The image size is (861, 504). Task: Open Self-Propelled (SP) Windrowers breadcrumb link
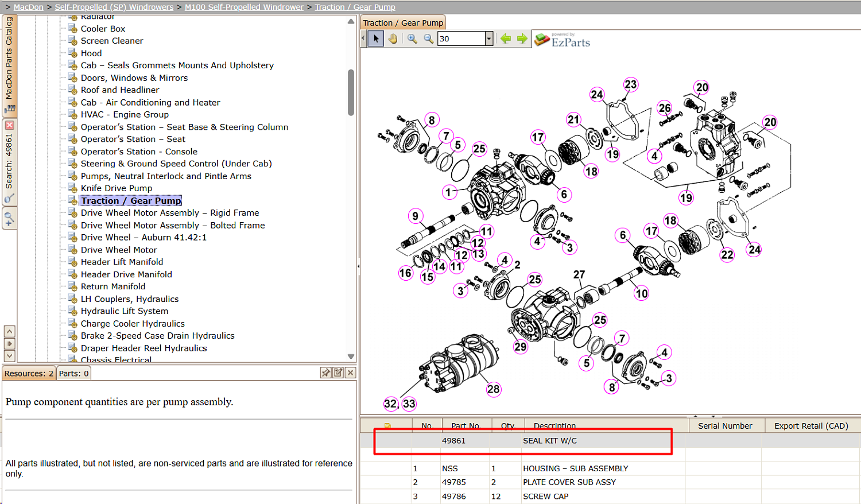click(114, 7)
